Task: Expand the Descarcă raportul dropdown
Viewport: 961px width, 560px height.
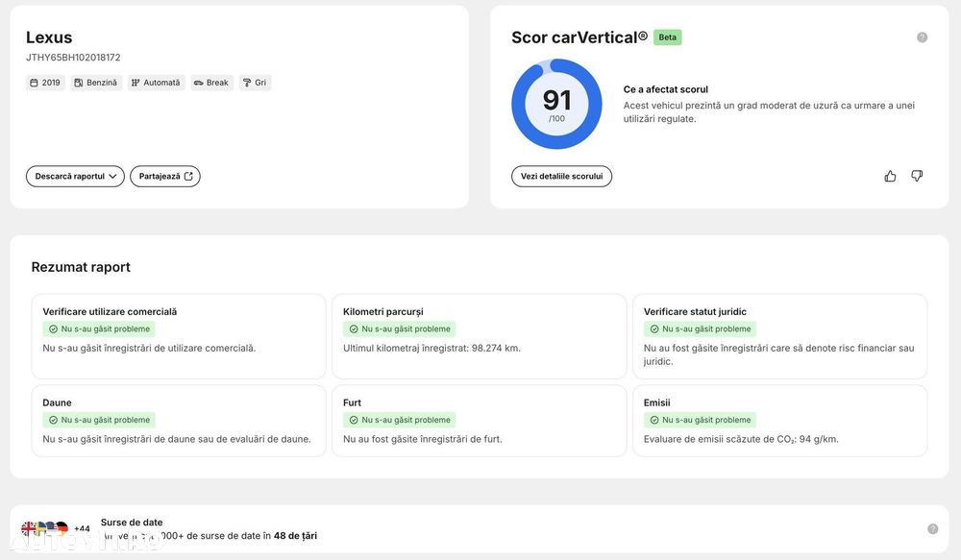Action: [75, 177]
